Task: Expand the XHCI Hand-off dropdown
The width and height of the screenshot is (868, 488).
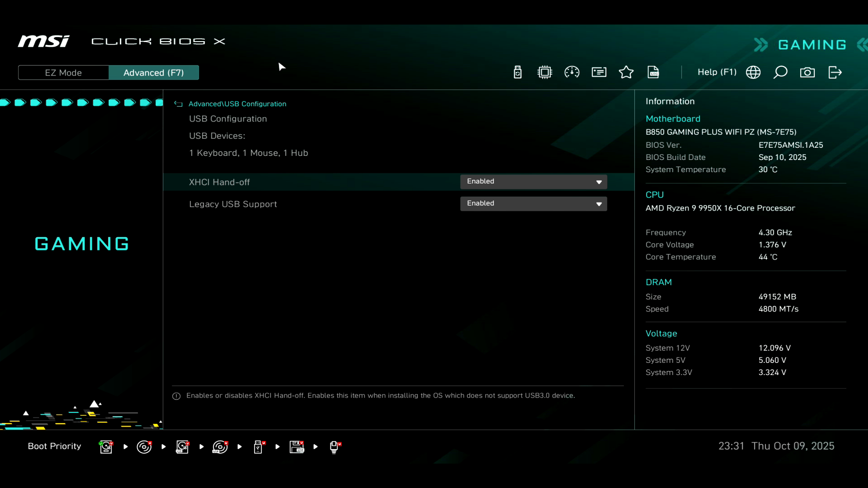Action: click(533, 182)
